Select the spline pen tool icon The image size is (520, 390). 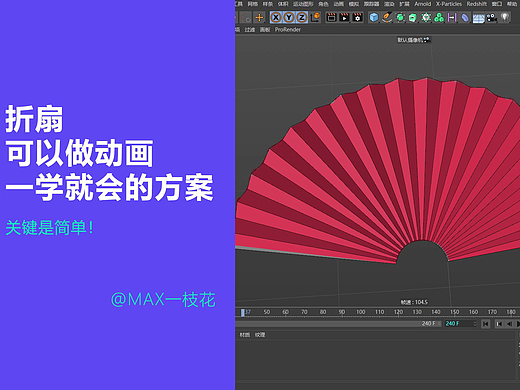(x=387, y=17)
